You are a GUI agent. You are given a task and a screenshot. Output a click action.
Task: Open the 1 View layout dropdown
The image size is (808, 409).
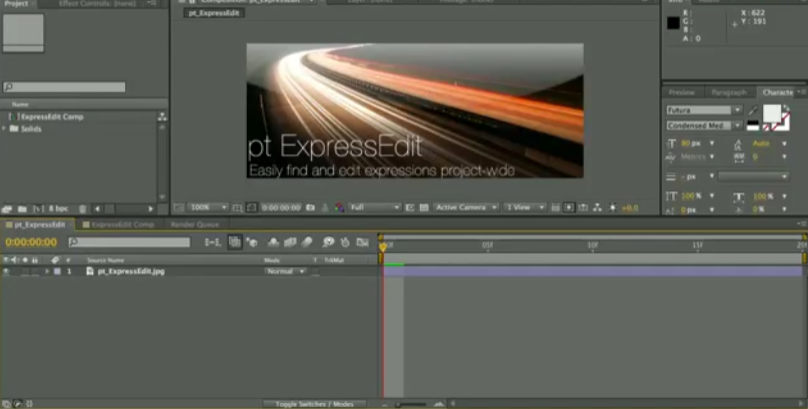[524, 208]
